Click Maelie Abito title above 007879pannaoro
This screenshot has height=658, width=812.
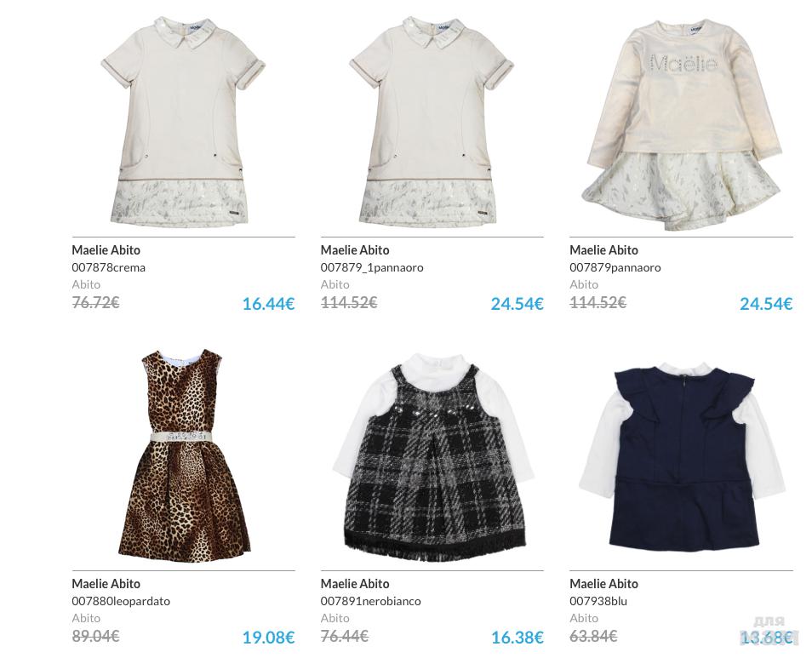click(603, 250)
